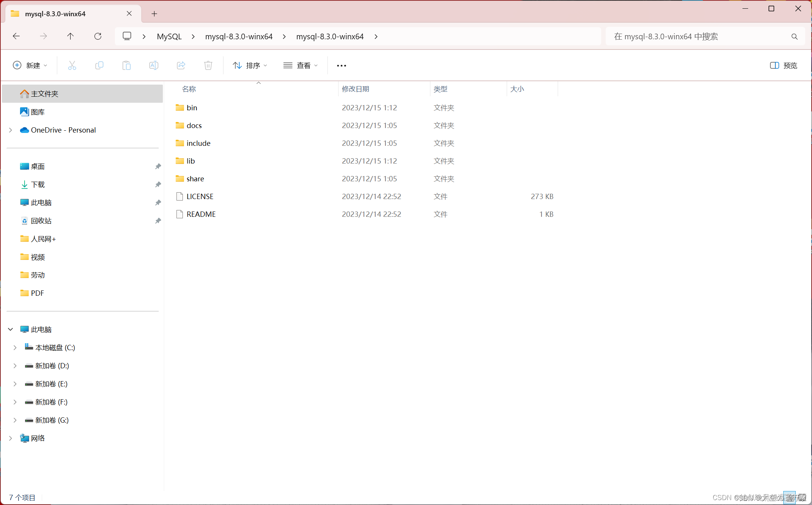Open a new tab with plus button
The width and height of the screenshot is (812, 505).
(154, 14)
